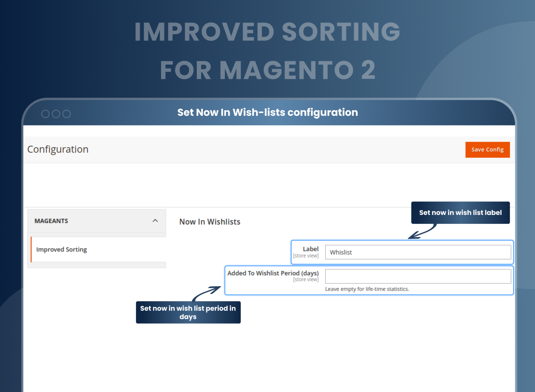Click the Label field caption text
This screenshot has width=535, height=392.
311,249
